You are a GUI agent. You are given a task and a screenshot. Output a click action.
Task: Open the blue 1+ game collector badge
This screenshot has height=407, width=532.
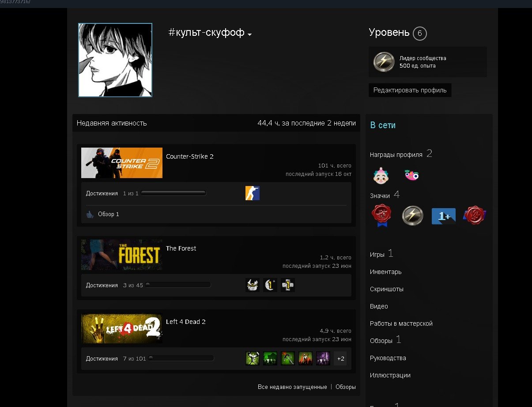coord(443,216)
